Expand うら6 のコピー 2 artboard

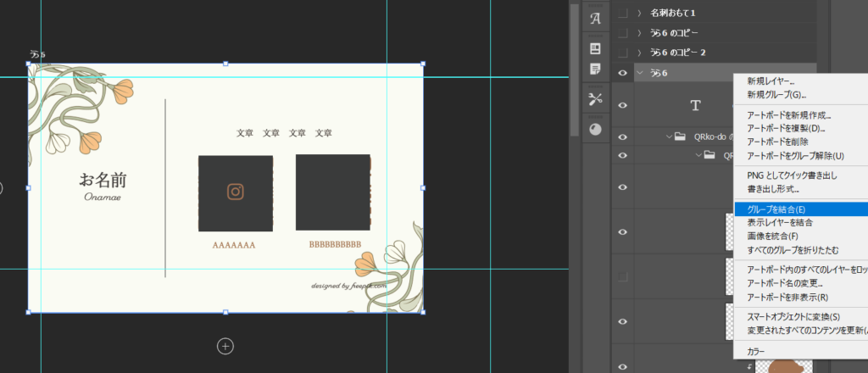click(x=640, y=53)
